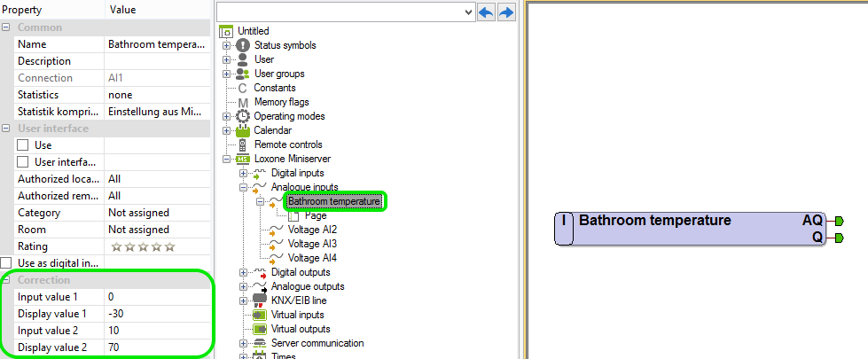Enable the Use checkbox under User interface
The width and height of the screenshot is (868, 359).
click(x=24, y=145)
